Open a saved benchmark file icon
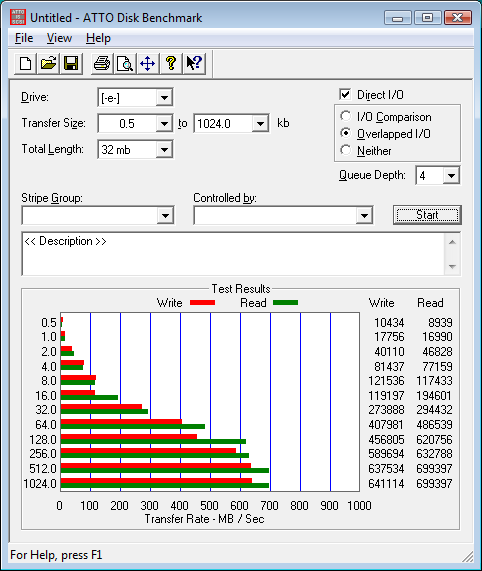Image resolution: width=482 pixels, height=571 pixels. (48, 64)
